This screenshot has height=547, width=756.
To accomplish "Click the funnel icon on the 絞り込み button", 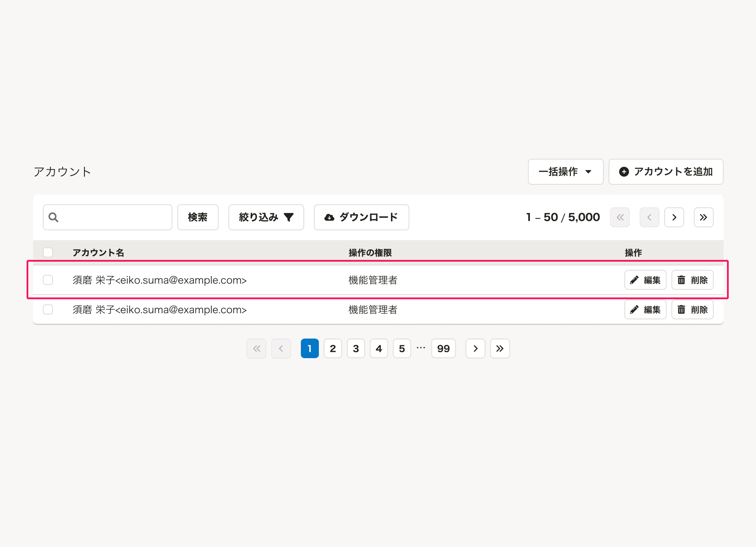I will pyautogui.click(x=289, y=217).
